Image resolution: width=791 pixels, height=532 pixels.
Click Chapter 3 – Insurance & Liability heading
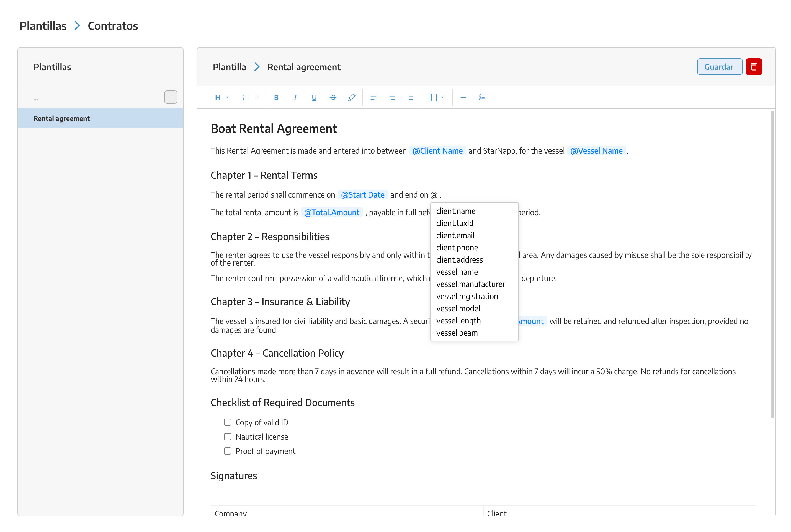pyautogui.click(x=280, y=302)
